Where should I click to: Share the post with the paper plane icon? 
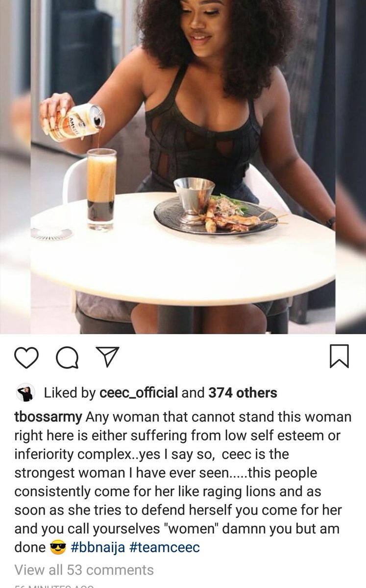click(107, 357)
